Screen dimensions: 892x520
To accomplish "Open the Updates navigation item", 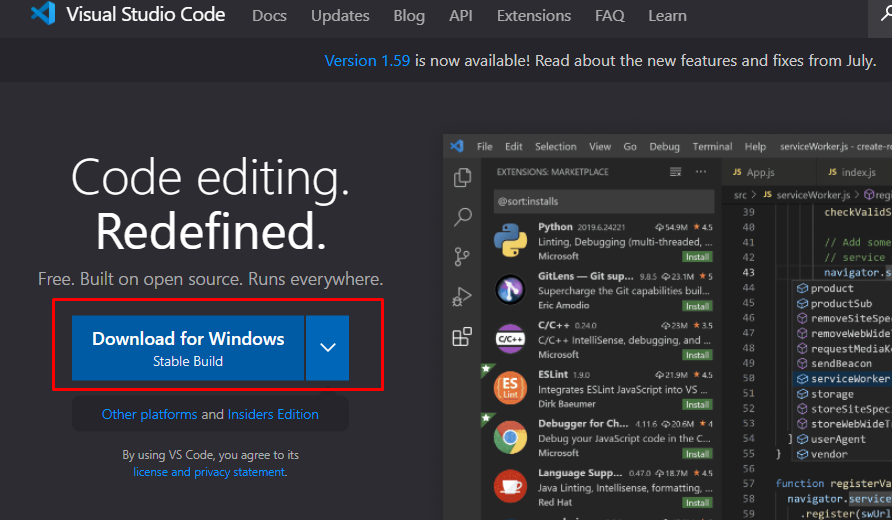I will coord(340,15).
